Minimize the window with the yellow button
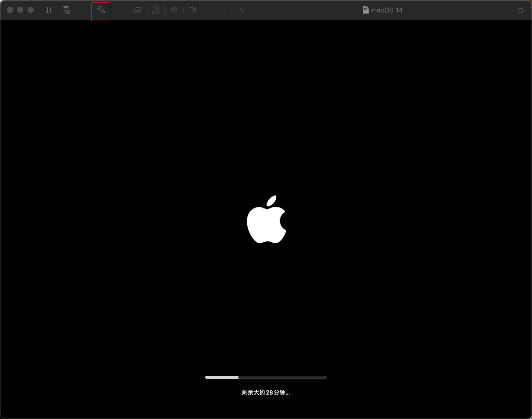This screenshot has height=419, width=532. point(20,10)
